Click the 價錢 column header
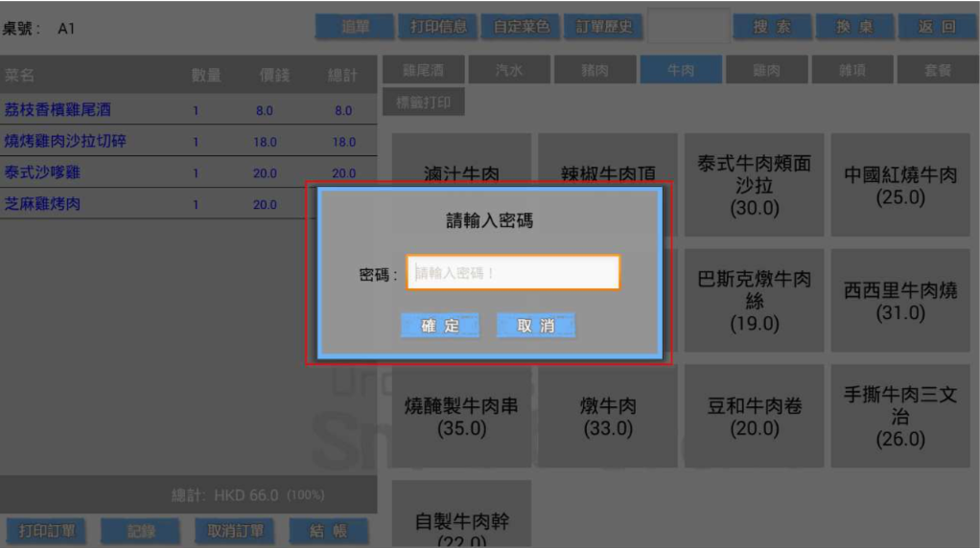Screen dimensions: 980x548 coord(274,76)
